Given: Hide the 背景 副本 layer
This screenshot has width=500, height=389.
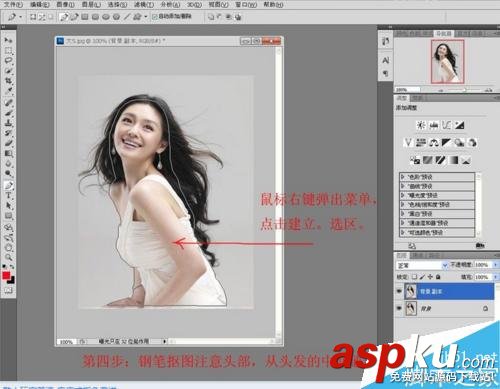Looking at the screenshot, I should (399, 291).
